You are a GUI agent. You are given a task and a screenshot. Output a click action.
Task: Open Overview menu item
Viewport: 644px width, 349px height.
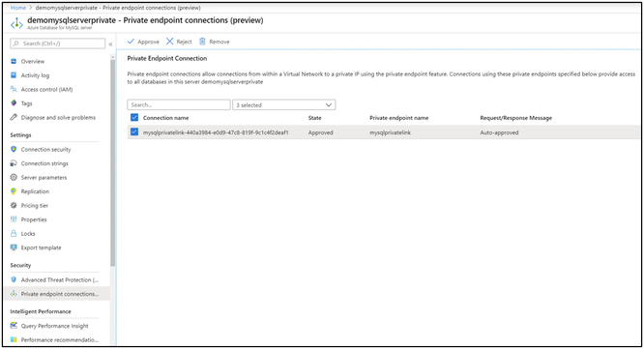coord(33,61)
